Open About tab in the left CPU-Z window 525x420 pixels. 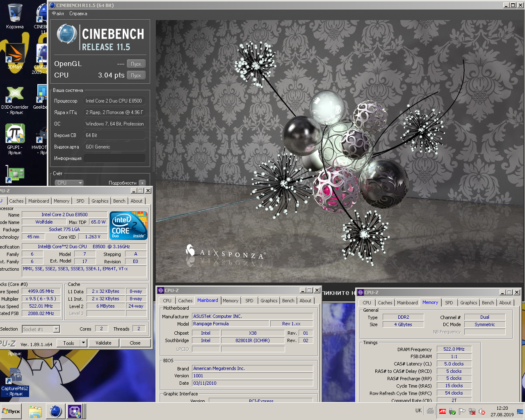(x=137, y=201)
